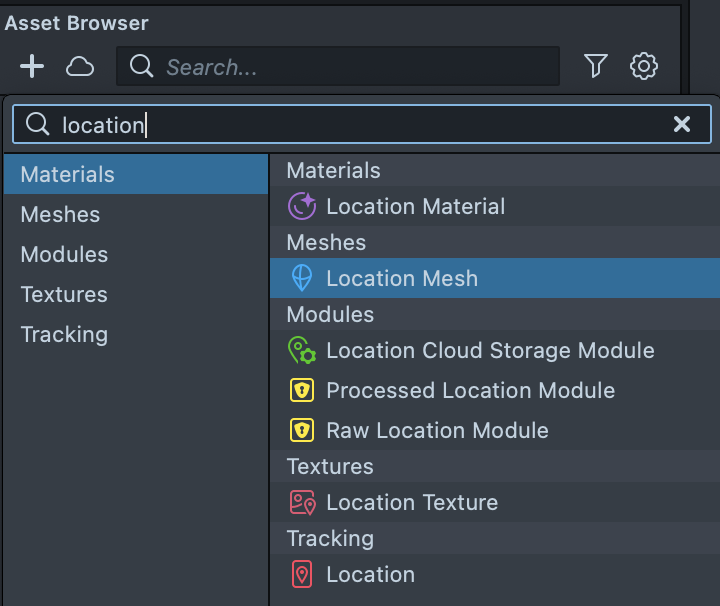Open the cloud asset library icon
The width and height of the screenshot is (720, 606).
pyautogui.click(x=80, y=67)
